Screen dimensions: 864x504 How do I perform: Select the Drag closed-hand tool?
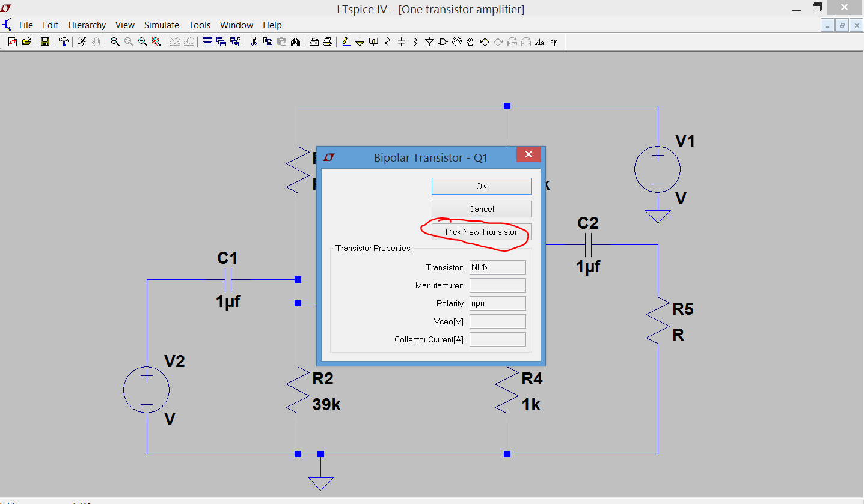pyautogui.click(x=471, y=42)
